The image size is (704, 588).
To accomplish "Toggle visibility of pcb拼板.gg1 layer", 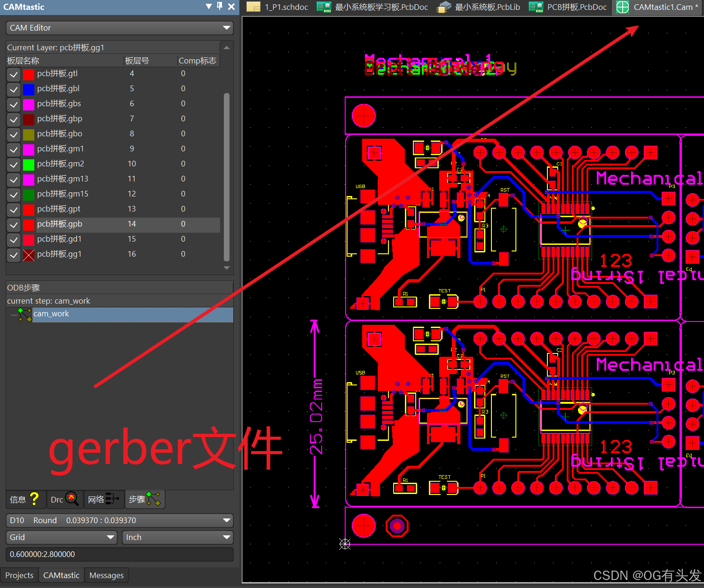I will pyautogui.click(x=14, y=254).
